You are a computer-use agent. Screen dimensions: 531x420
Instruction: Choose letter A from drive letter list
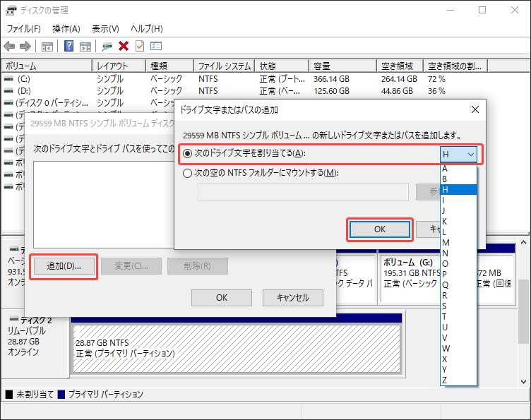pyautogui.click(x=458, y=169)
